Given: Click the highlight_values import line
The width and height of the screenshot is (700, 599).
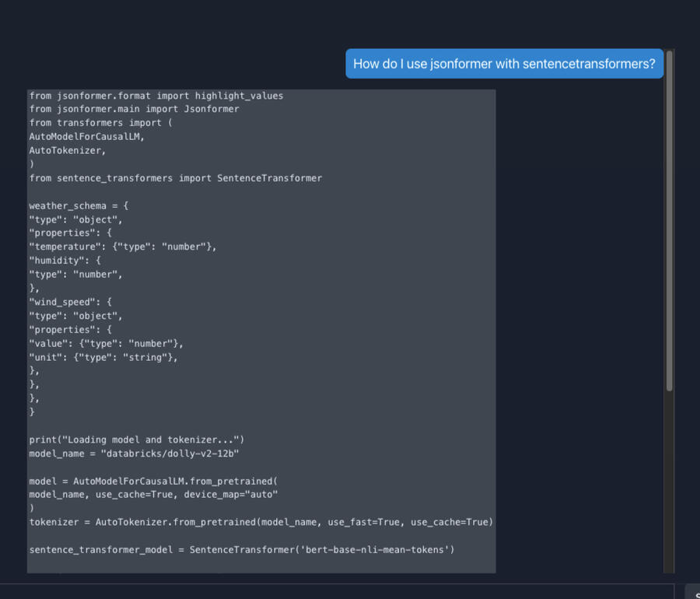Looking at the screenshot, I should [x=156, y=96].
